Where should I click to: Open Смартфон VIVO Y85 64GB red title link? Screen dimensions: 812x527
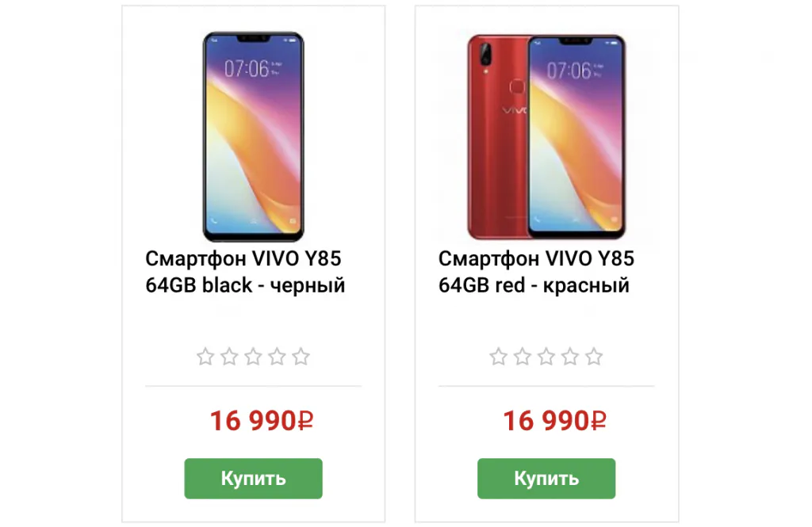point(536,272)
